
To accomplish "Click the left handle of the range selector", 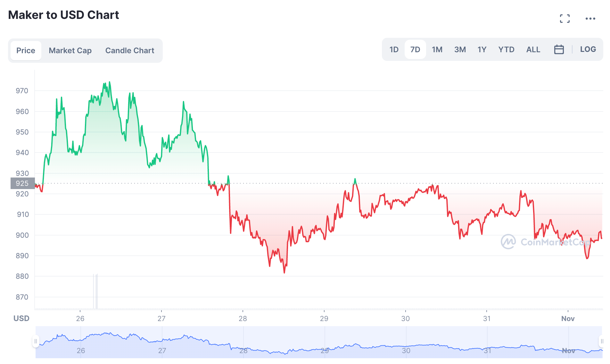I will (x=35, y=342).
